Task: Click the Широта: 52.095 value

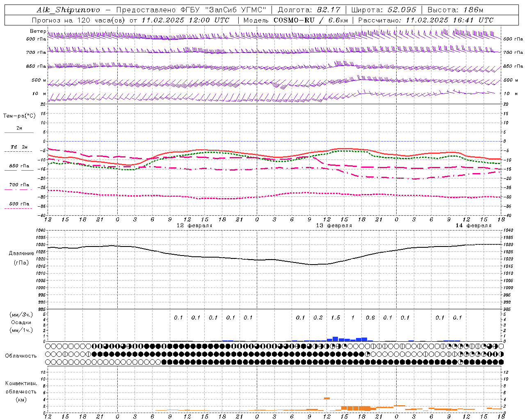Action: 384,10
